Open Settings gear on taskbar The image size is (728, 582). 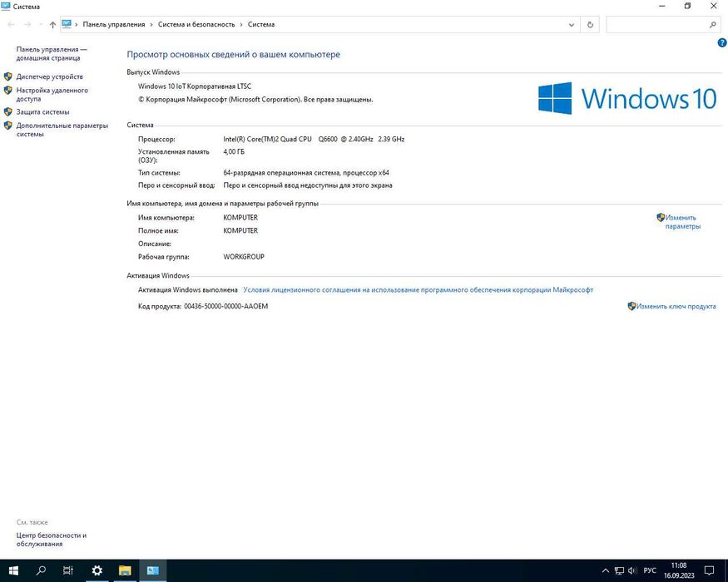pos(97,570)
